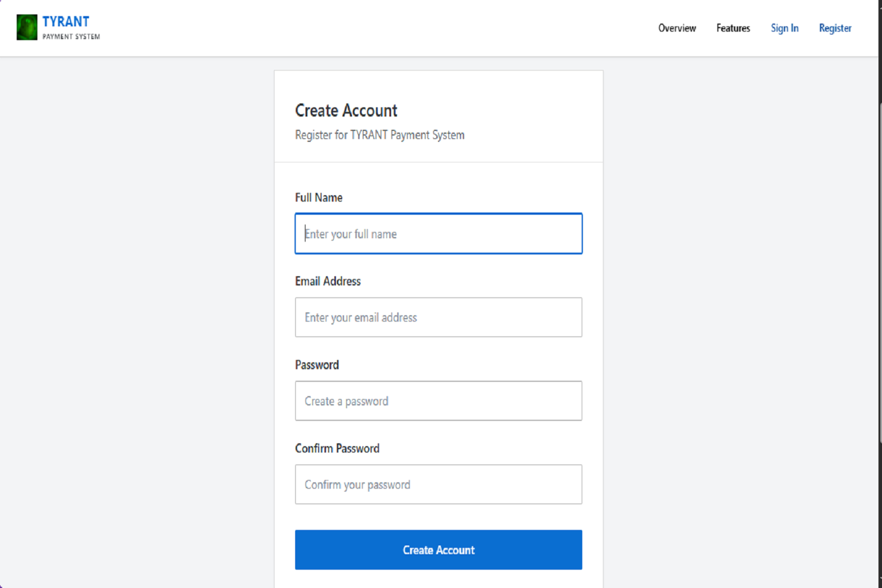
Task: Open the Overview nav item
Action: point(677,28)
